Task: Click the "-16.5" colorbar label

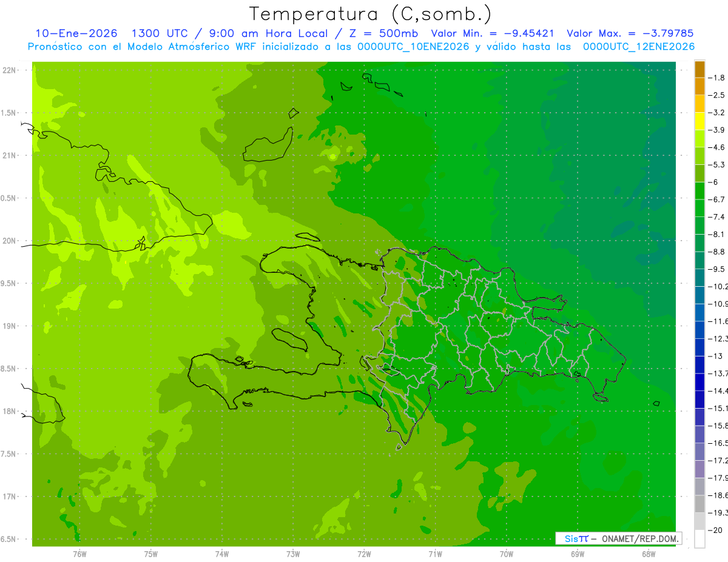Action: (x=718, y=443)
